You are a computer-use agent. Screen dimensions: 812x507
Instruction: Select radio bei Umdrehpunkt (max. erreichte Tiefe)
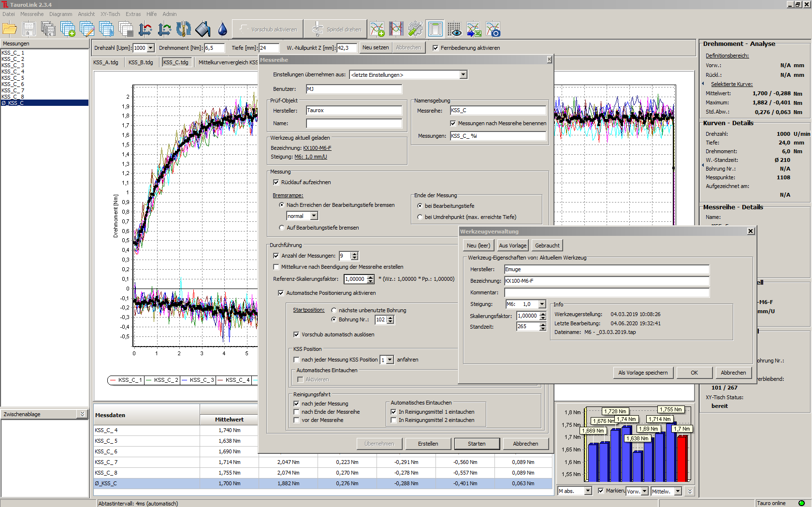point(420,217)
